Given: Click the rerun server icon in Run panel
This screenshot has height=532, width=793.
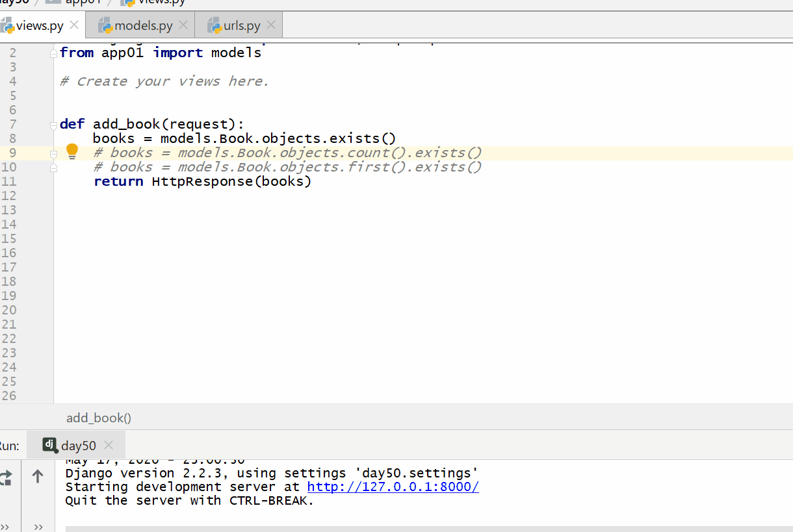Looking at the screenshot, I should pos(6,477).
